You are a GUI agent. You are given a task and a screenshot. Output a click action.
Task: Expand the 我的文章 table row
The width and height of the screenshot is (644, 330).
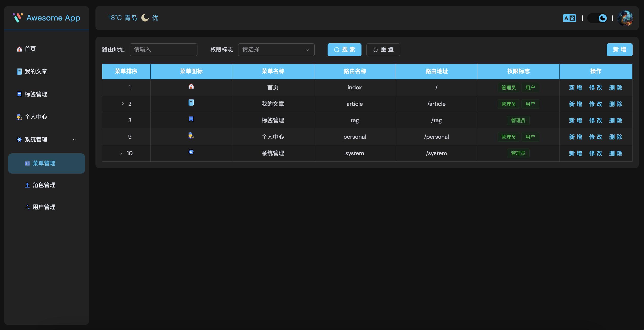click(123, 104)
